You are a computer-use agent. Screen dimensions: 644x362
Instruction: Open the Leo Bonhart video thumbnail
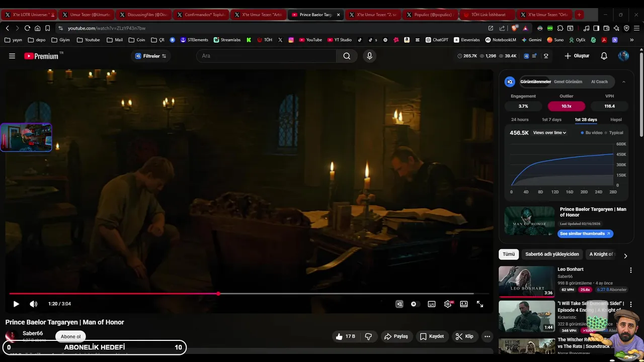(x=527, y=282)
